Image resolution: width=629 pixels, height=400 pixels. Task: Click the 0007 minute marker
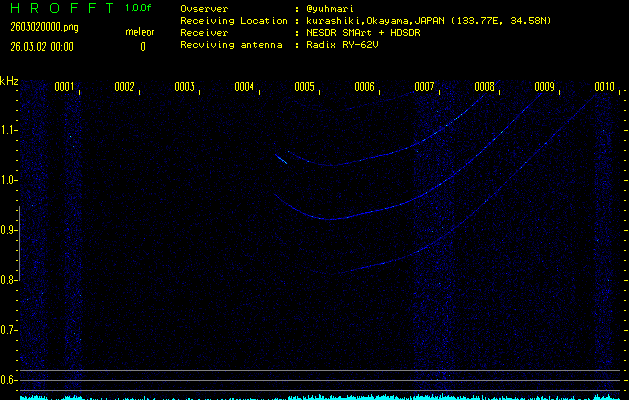click(x=425, y=87)
